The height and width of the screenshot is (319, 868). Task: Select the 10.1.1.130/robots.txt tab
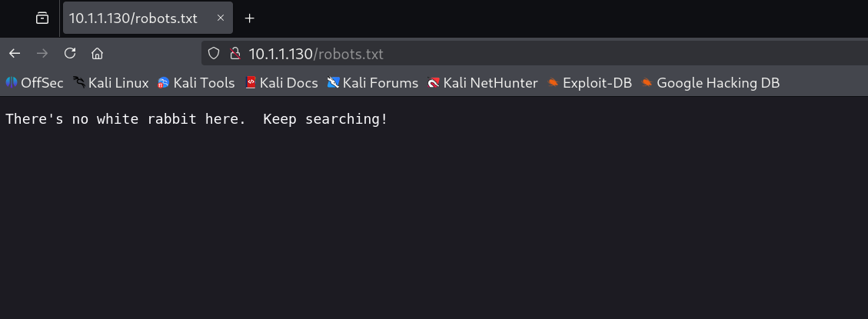[x=135, y=18]
